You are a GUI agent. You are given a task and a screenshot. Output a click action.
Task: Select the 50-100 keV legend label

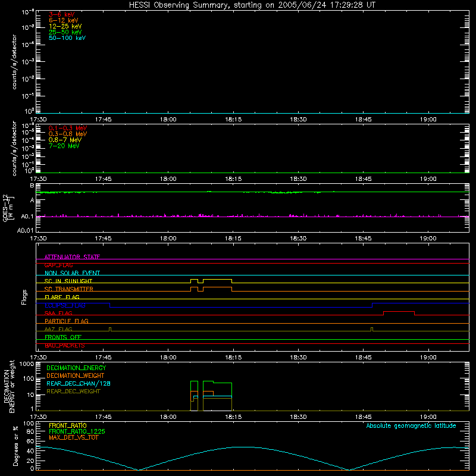tap(67, 38)
